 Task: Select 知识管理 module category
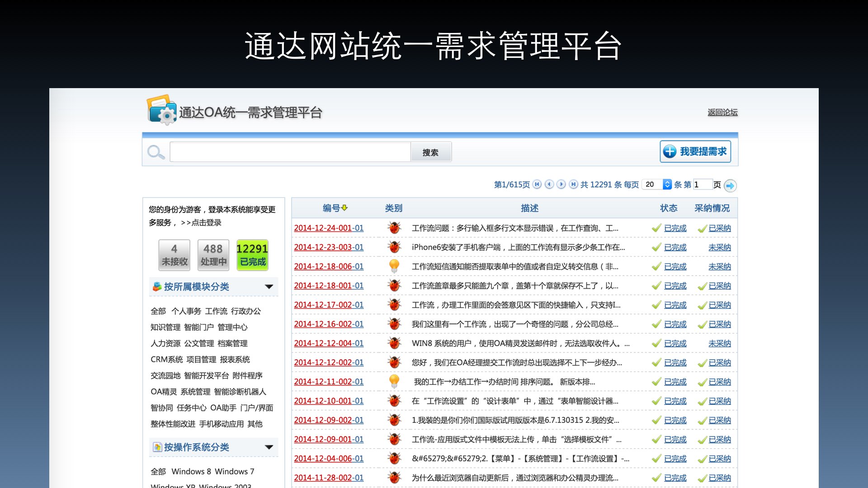click(165, 327)
